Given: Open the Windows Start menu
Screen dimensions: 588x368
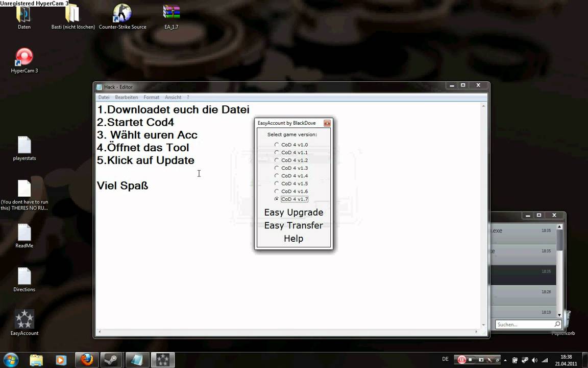Looking at the screenshot, I should [11, 360].
